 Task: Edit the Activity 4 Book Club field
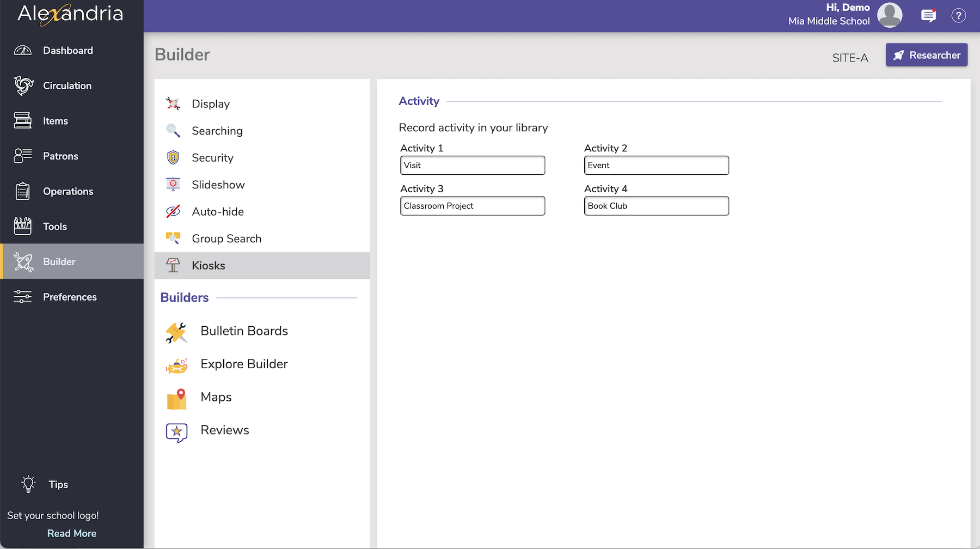[656, 206]
